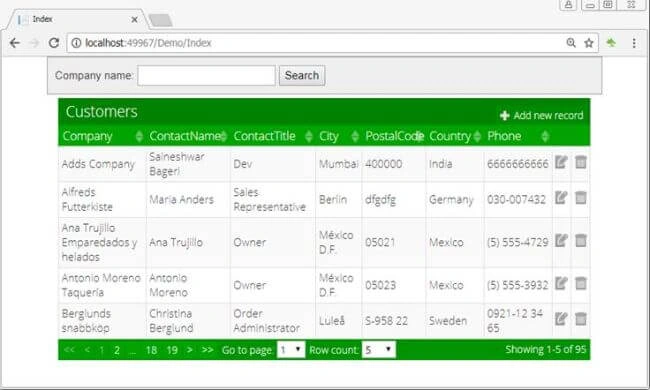Bookmark page with star icon
This screenshot has height=390, width=650.
pyautogui.click(x=589, y=43)
